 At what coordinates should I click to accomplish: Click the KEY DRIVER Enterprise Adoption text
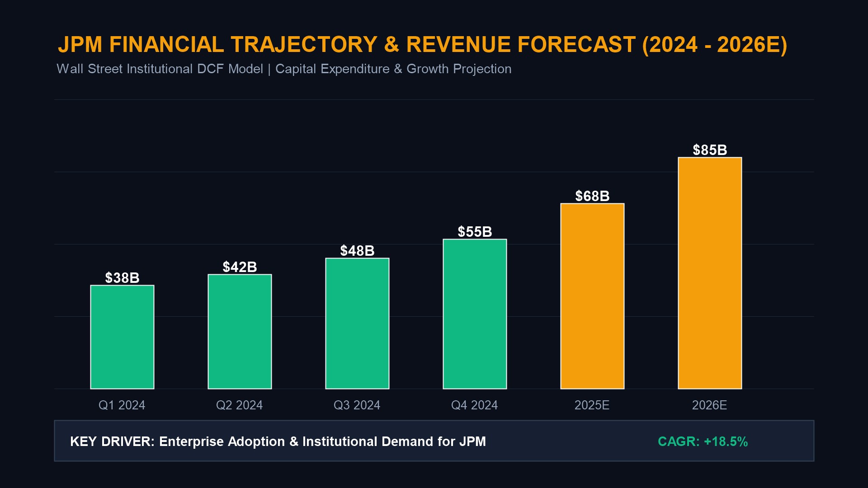(278, 441)
